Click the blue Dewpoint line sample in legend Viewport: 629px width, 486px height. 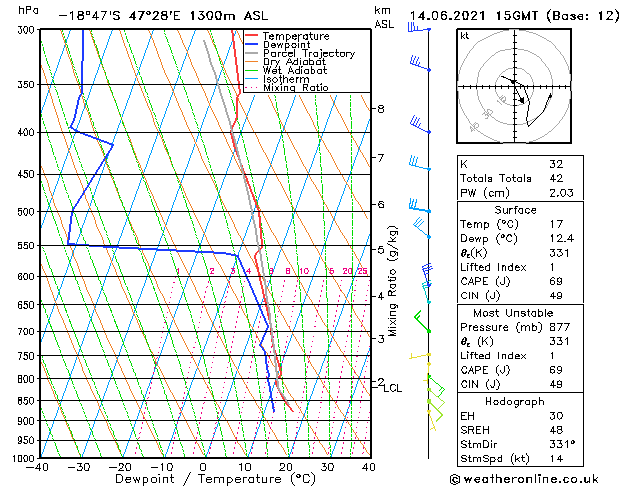click(252, 45)
